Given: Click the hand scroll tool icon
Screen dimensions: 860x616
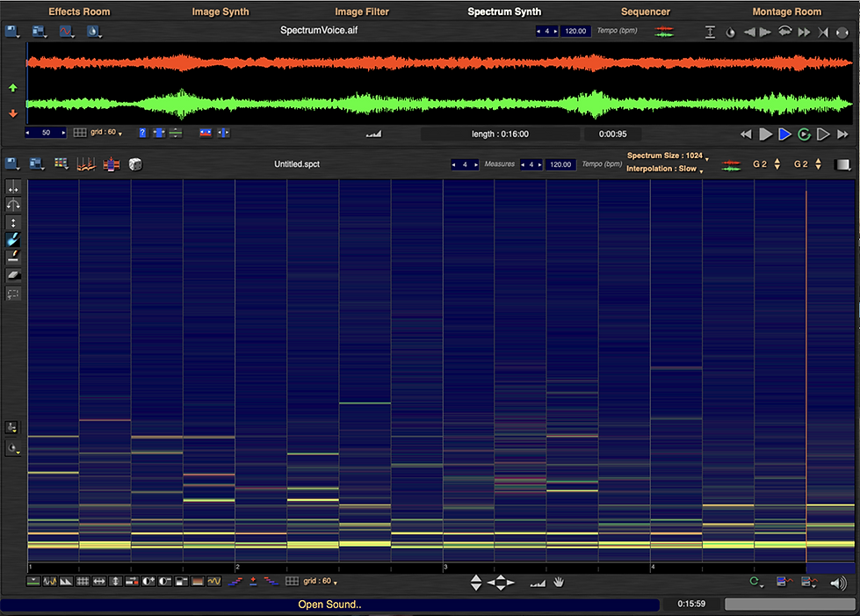Looking at the screenshot, I should pos(559,582).
